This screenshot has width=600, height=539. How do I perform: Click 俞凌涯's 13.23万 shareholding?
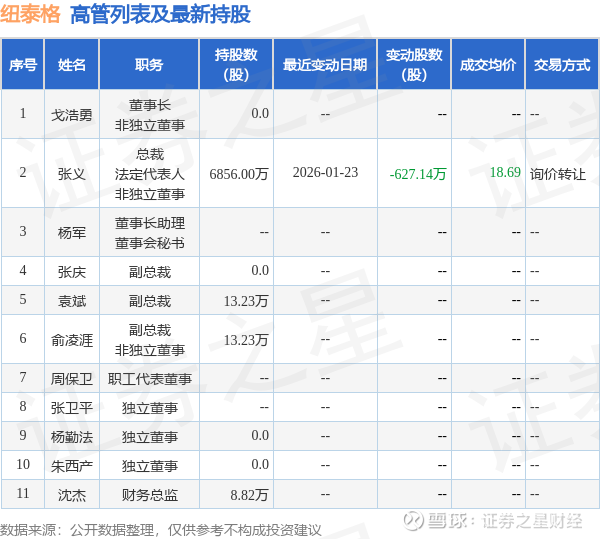coord(246,340)
